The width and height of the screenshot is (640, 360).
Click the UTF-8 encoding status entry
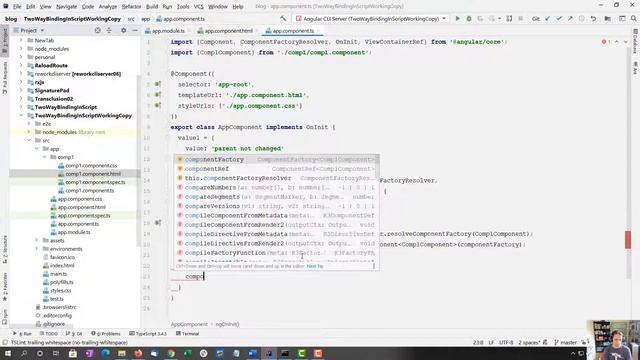506,342
